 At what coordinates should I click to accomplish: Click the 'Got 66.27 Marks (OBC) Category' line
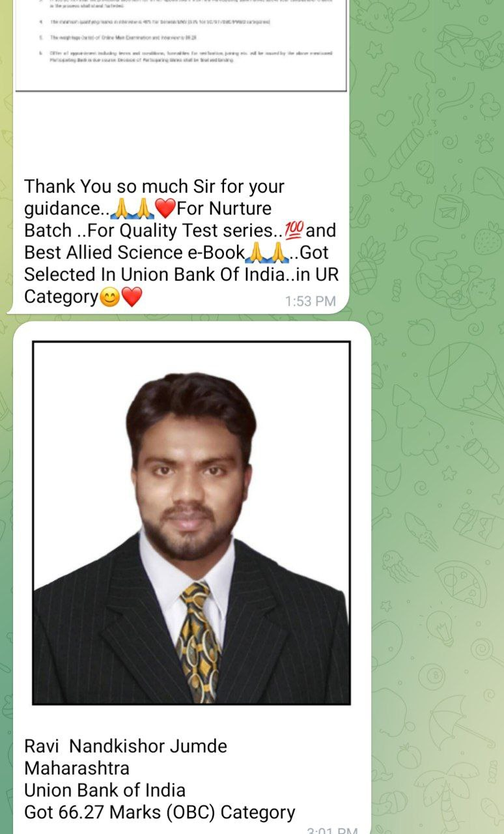click(160, 812)
